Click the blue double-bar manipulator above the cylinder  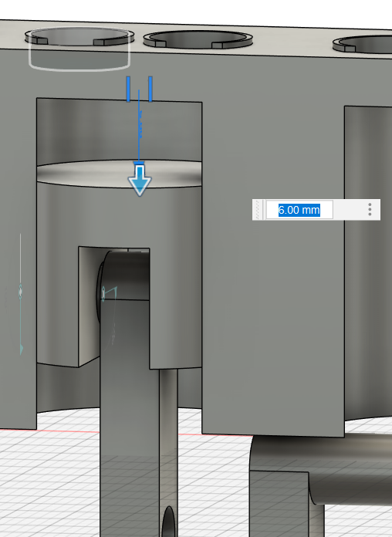point(139,89)
